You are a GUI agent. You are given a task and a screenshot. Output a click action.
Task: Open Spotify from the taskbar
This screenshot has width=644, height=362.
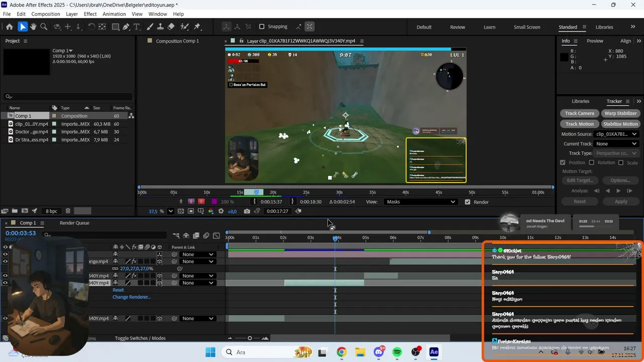(x=397, y=352)
